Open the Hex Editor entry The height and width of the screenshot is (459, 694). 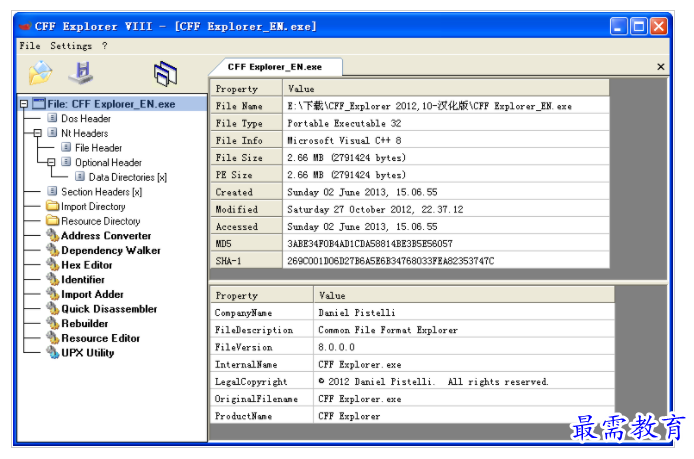[x=87, y=265]
